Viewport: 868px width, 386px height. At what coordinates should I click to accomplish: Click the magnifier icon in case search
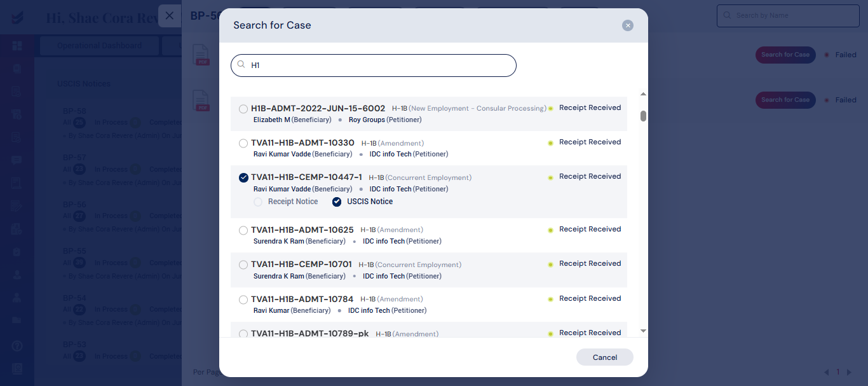pyautogui.click(x=241, y=64)
